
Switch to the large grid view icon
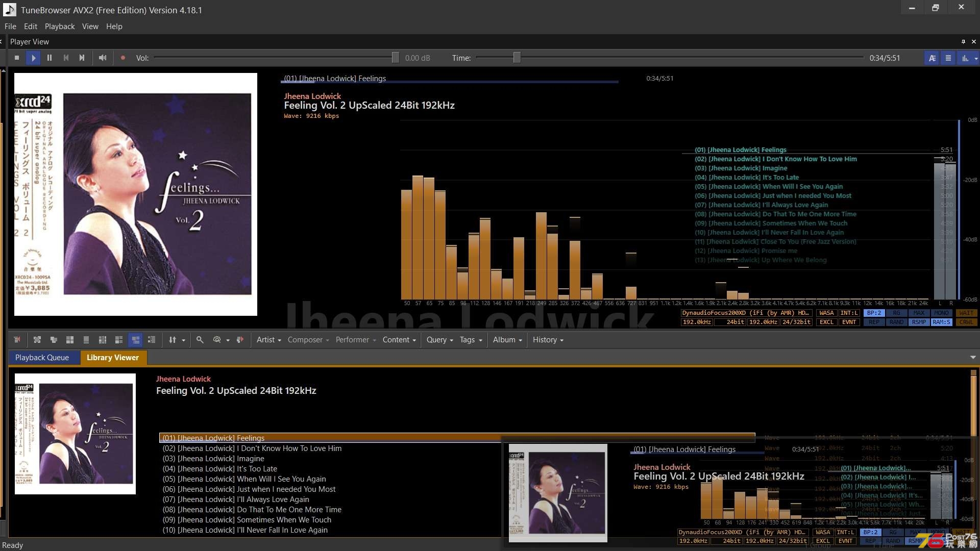(70, 340)
